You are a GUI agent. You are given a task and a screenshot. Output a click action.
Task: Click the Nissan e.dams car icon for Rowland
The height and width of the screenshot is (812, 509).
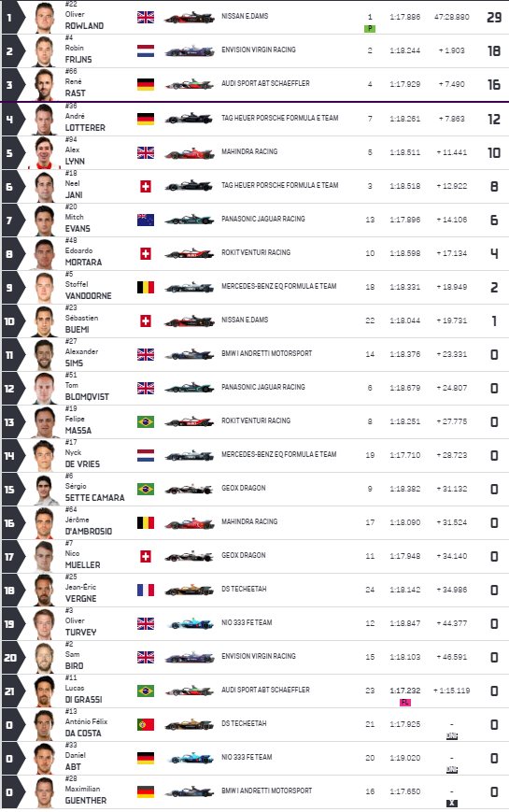point(190,18)
